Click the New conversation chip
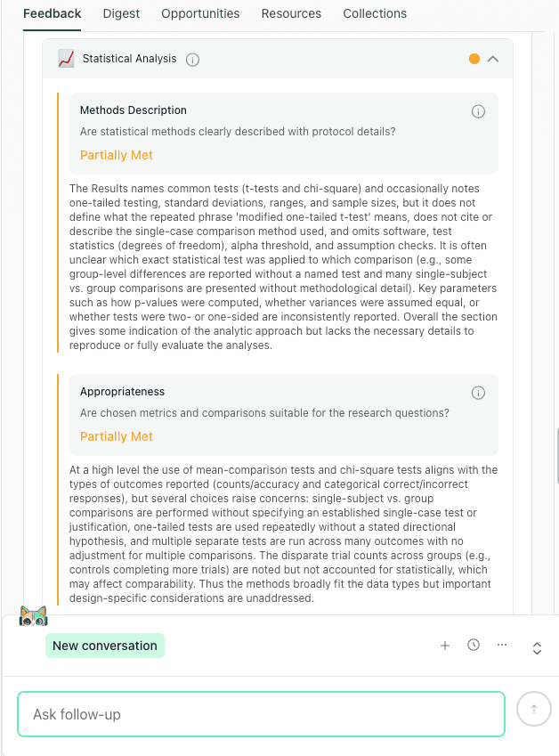 (x=104, y=646)
